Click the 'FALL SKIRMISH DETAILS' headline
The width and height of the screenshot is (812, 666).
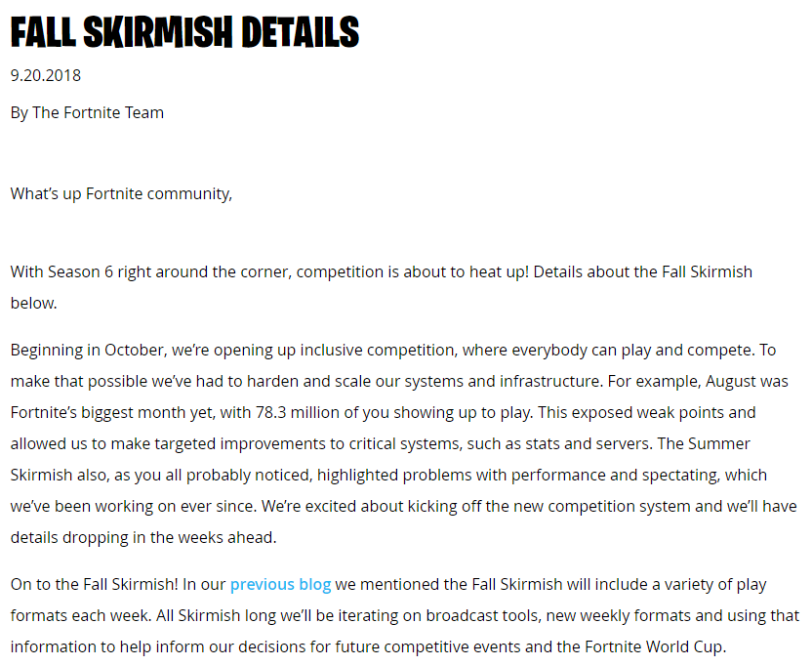click(x=184, y=32)
